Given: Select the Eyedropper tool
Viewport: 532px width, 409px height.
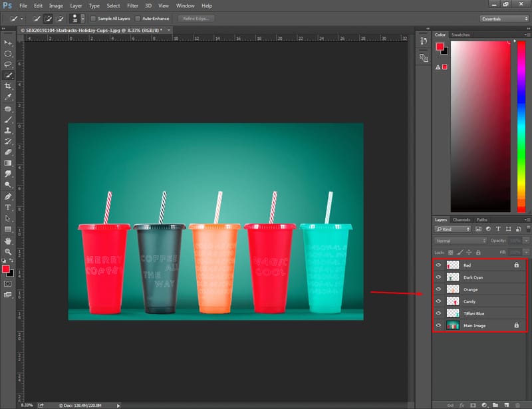Looking at the screenshot, I should tap(8, 97).
